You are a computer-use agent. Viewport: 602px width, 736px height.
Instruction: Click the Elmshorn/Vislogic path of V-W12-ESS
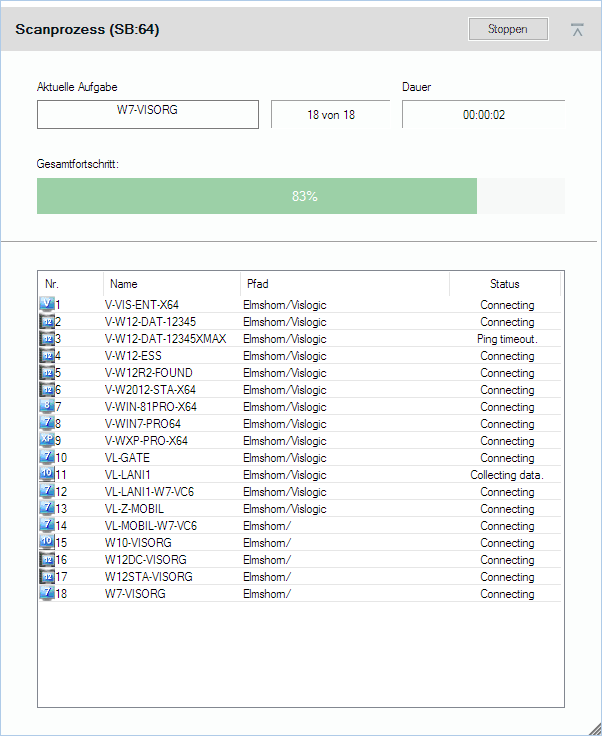[x=285, y=356]
